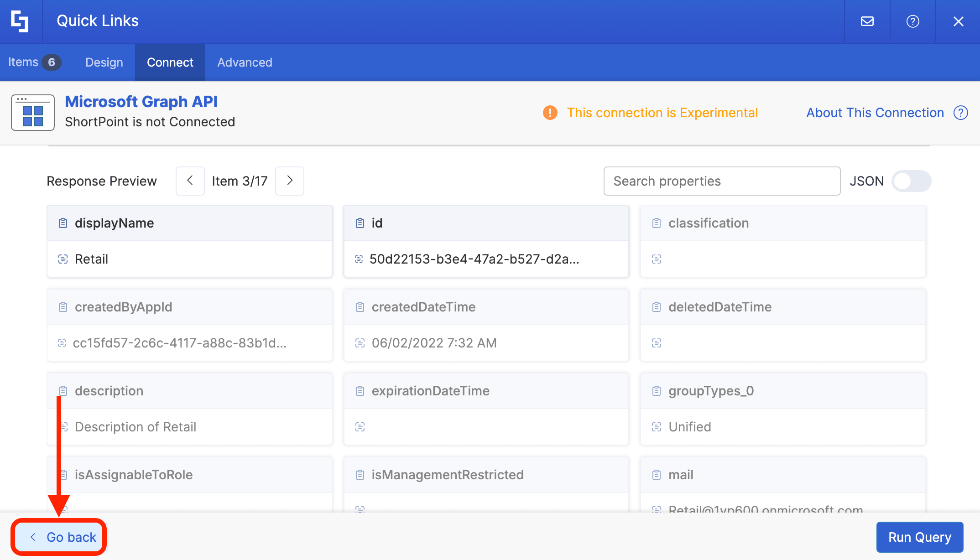The height and width of the screenshot is (560, 980).
Task: Select the id property header
Action: (x=486, y=223)
